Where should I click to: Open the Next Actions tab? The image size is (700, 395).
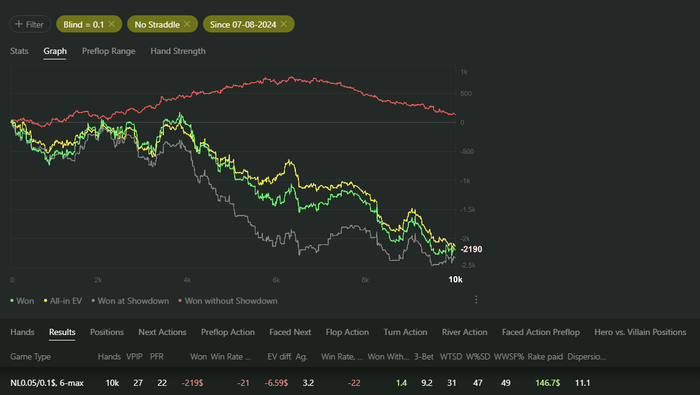point(162,332)
